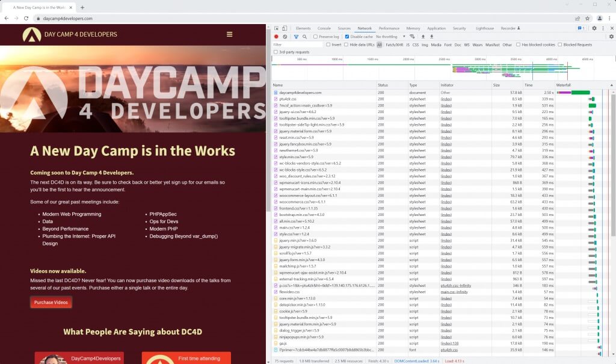Open DevTools settings gear icon
This screenshot has width=616, height=364.
[x=594, y=28]
